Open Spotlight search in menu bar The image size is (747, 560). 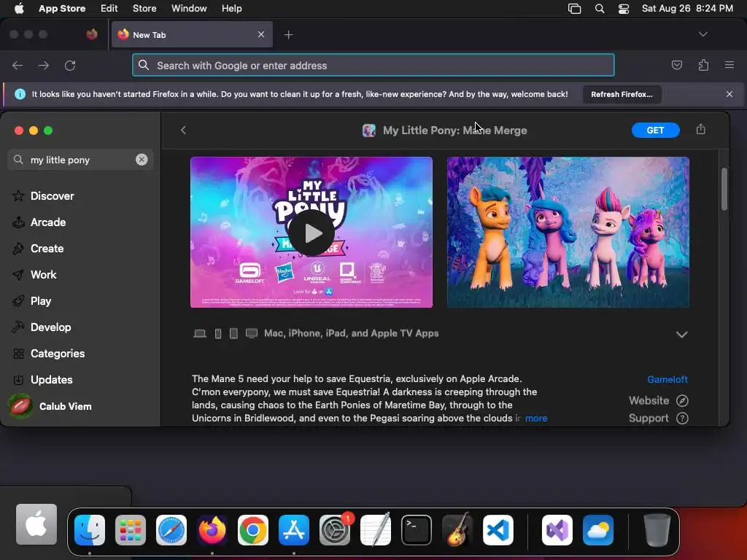600,9
